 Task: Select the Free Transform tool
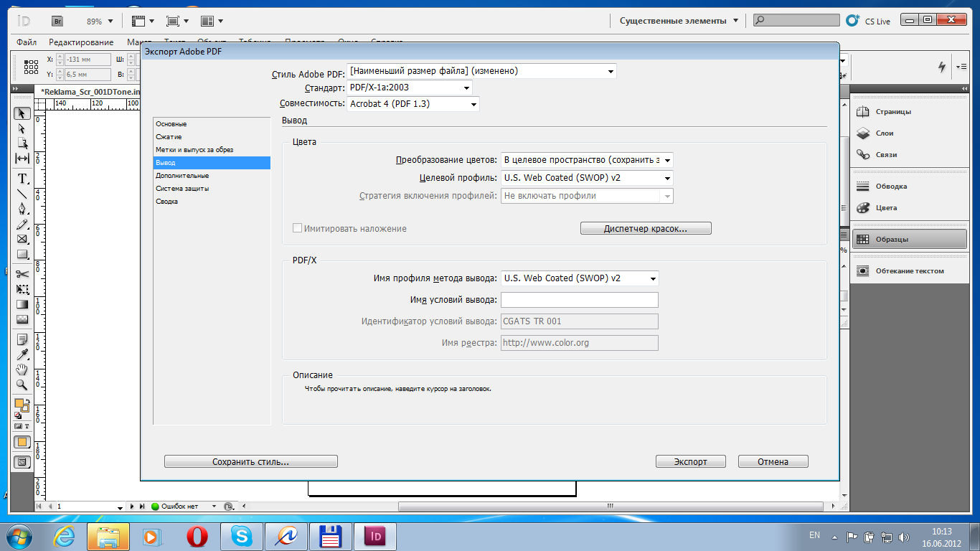point(22,289)
